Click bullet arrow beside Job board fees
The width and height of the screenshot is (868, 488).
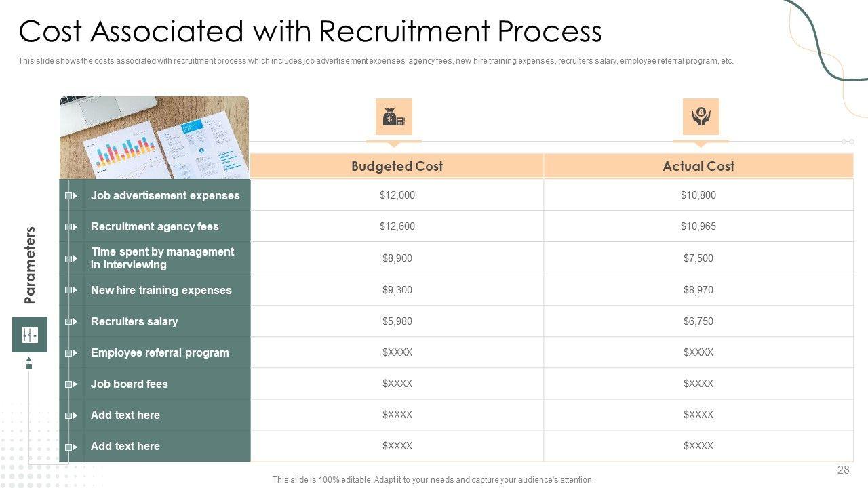click(x=71, y=384)
